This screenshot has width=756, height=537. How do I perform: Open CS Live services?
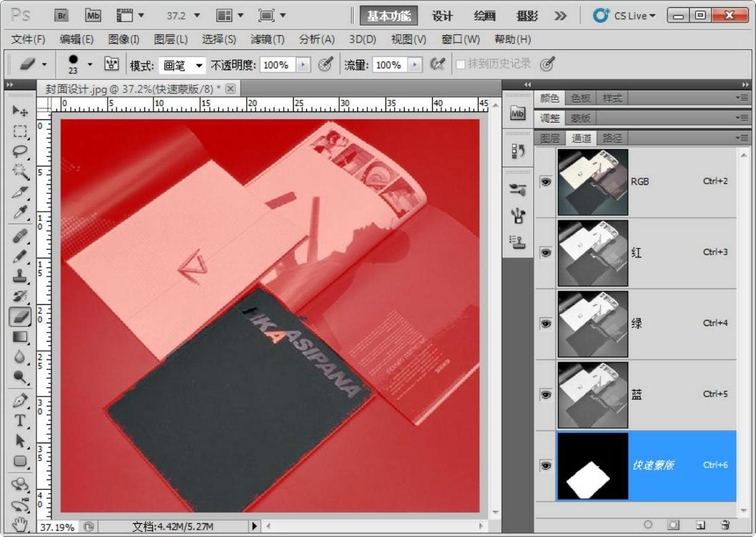click(625, 16)
